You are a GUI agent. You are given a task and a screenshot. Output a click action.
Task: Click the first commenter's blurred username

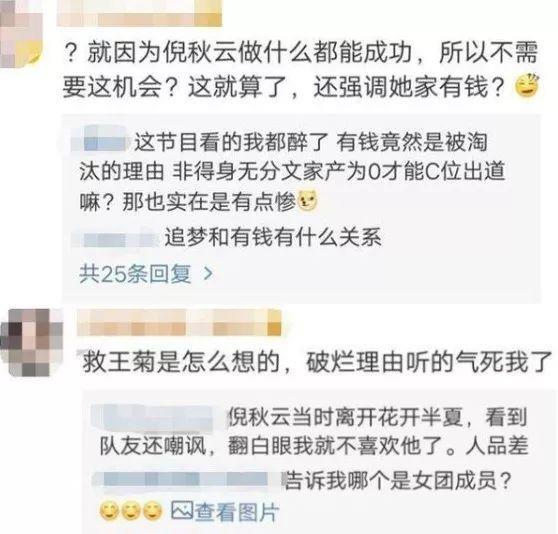coord(140,14)
